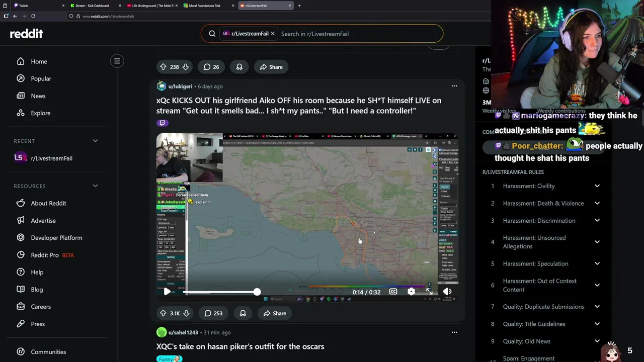Click the Funny flair tag

(169, 358)
